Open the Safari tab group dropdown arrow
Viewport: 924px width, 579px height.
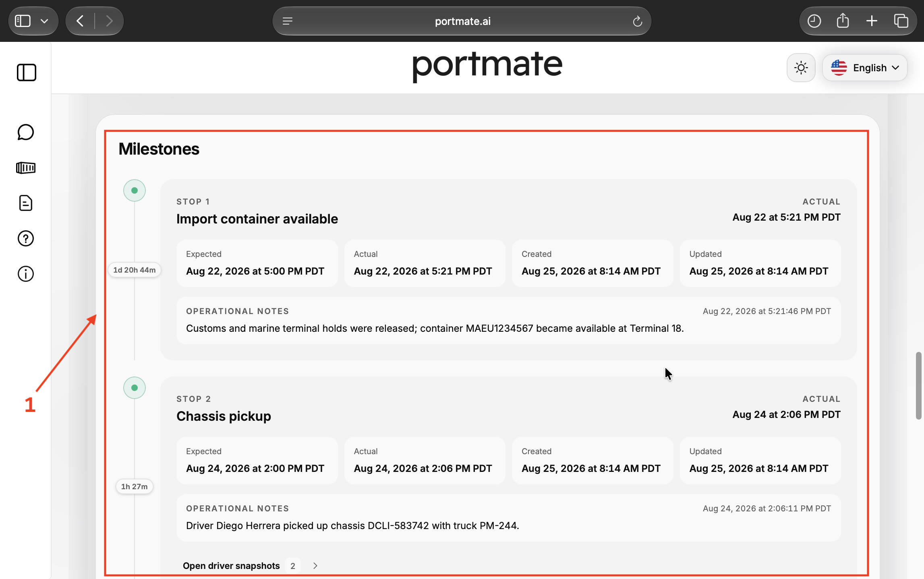(44, 21)
